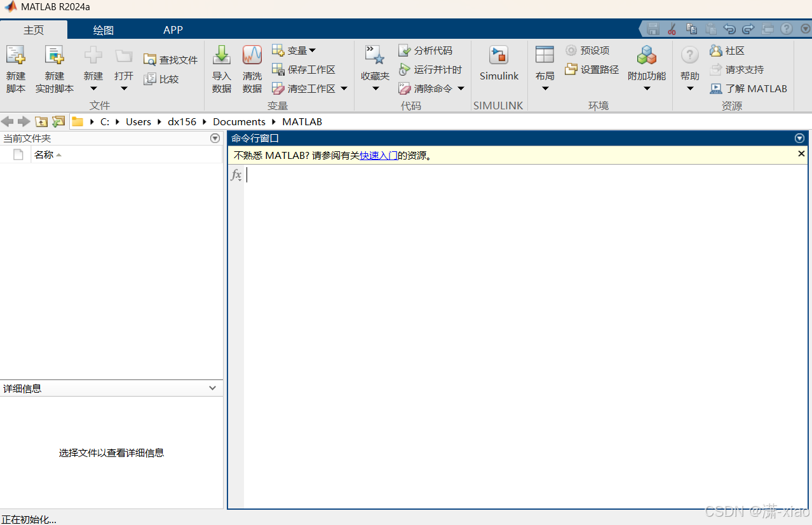Click the 分析代码 (Analyze Code) icon
Viewport: 812px width, 525px height.
[404, 50]
